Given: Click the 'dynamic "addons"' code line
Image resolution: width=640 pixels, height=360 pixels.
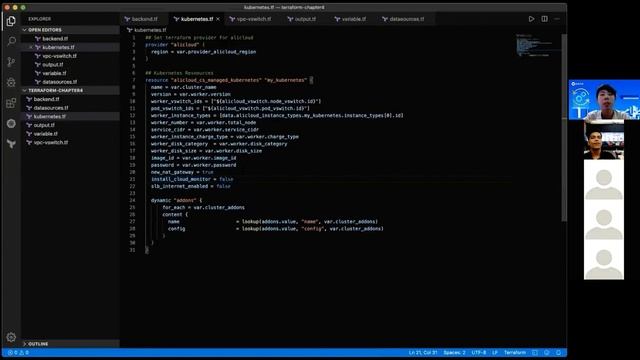Looking at the screenshot, I should (x=176, y=200).
